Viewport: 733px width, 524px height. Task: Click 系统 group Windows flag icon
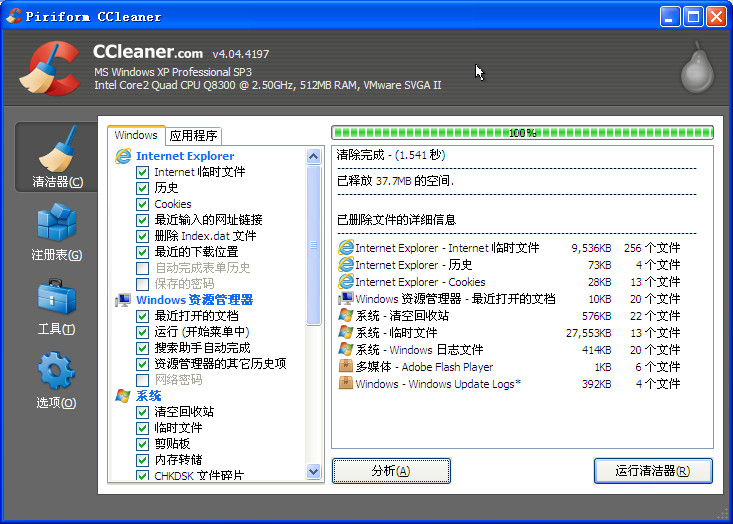click(123, 396)
